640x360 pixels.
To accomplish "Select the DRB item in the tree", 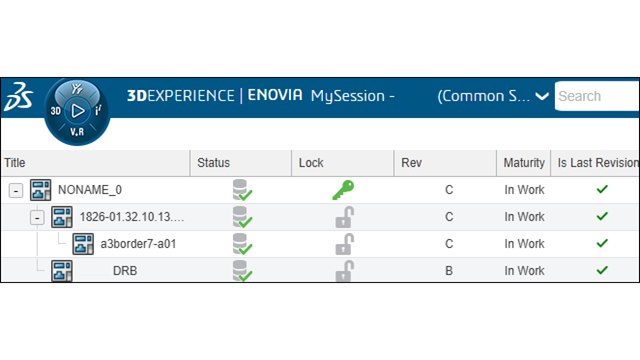I will coord(125,271).
